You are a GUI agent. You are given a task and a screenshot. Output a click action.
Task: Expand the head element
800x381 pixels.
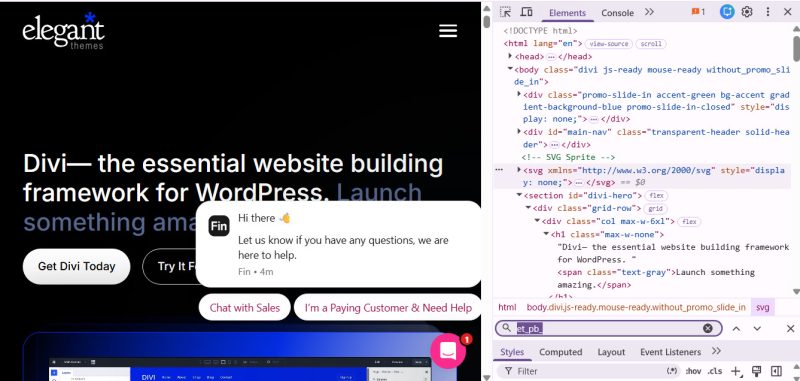click(510, 56)
